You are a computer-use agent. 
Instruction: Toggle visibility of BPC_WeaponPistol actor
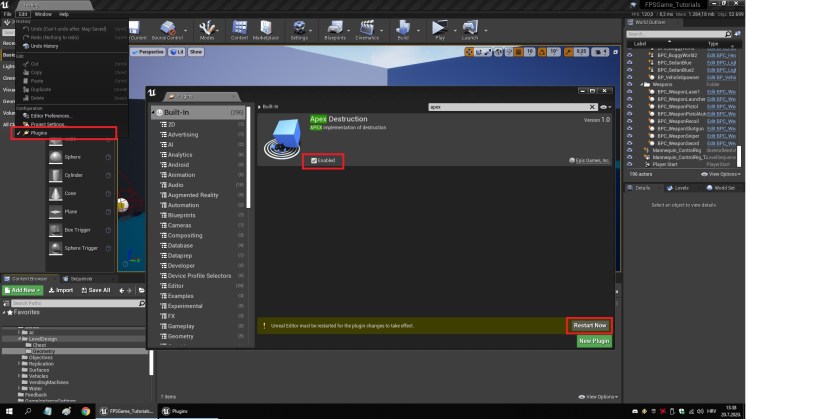point(630,106)
